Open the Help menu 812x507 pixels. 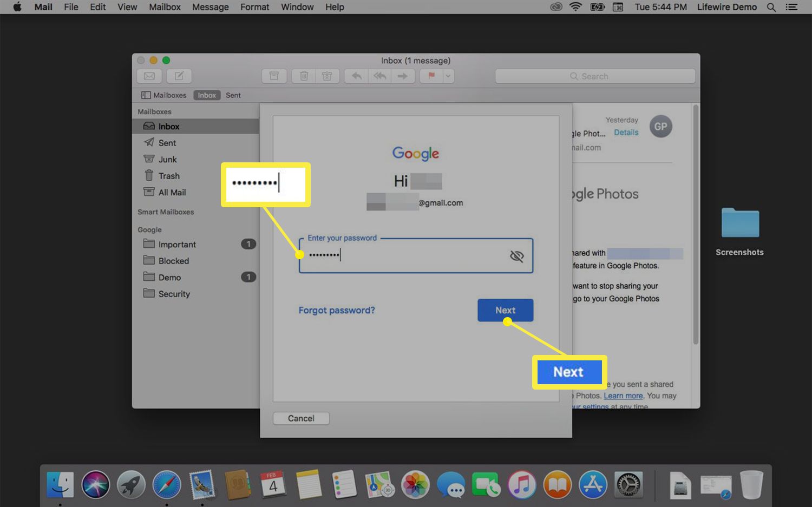tap(335, 7)
